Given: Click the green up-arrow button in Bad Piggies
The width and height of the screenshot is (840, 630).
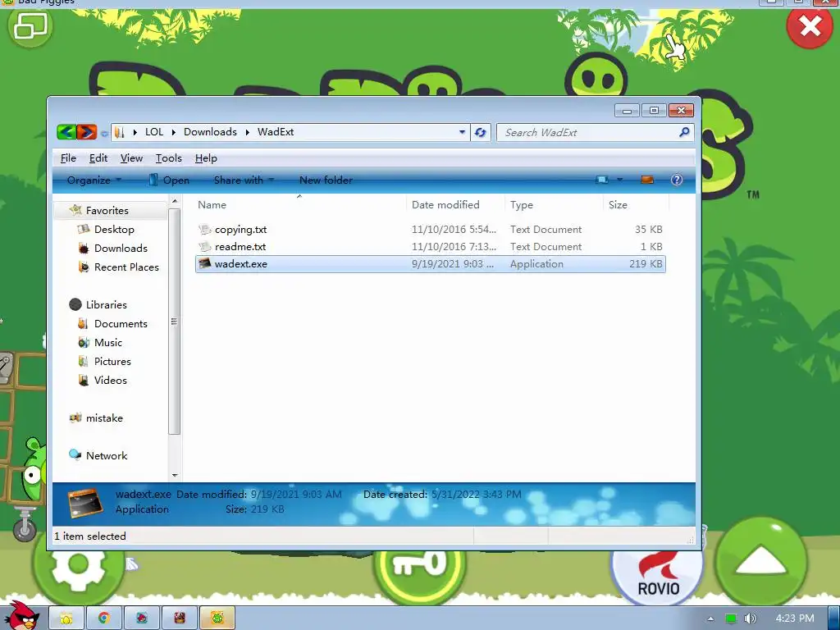Looking at the screenshot, I should point(761,563).
